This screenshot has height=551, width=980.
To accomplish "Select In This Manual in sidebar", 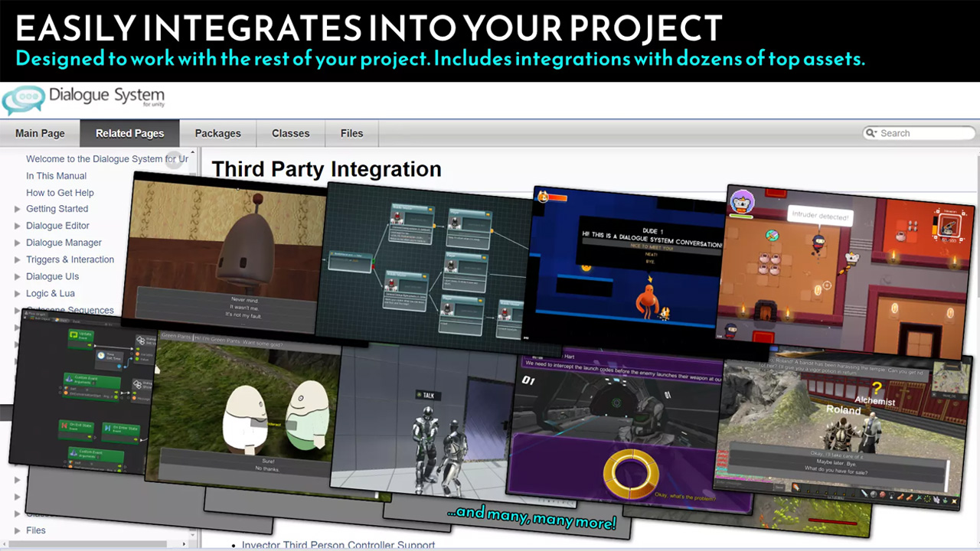I will click(56, 176).
